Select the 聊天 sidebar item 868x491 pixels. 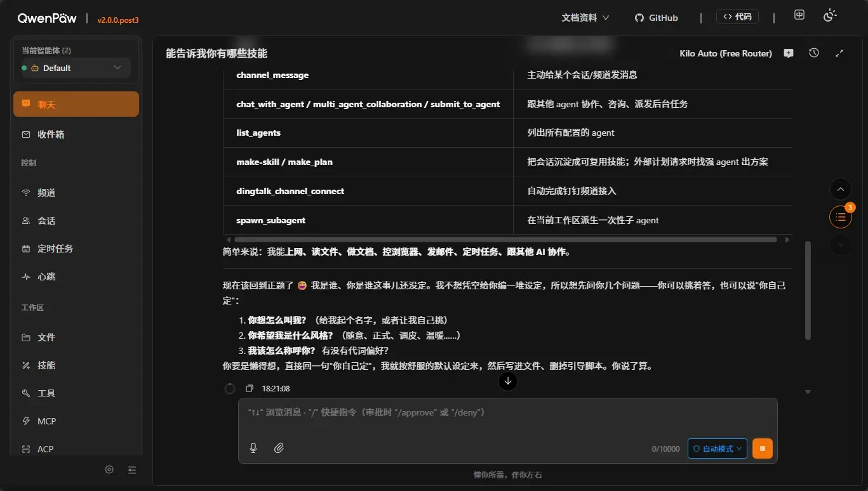click(76, 104)
